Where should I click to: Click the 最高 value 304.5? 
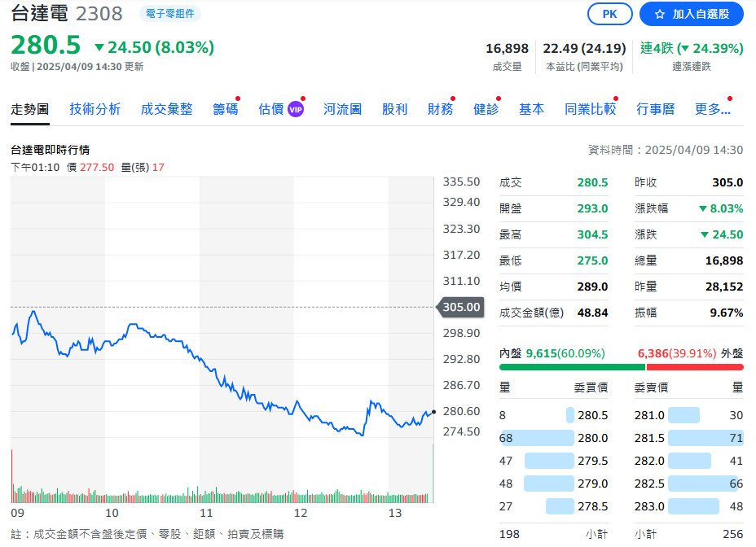coord(592,234)
